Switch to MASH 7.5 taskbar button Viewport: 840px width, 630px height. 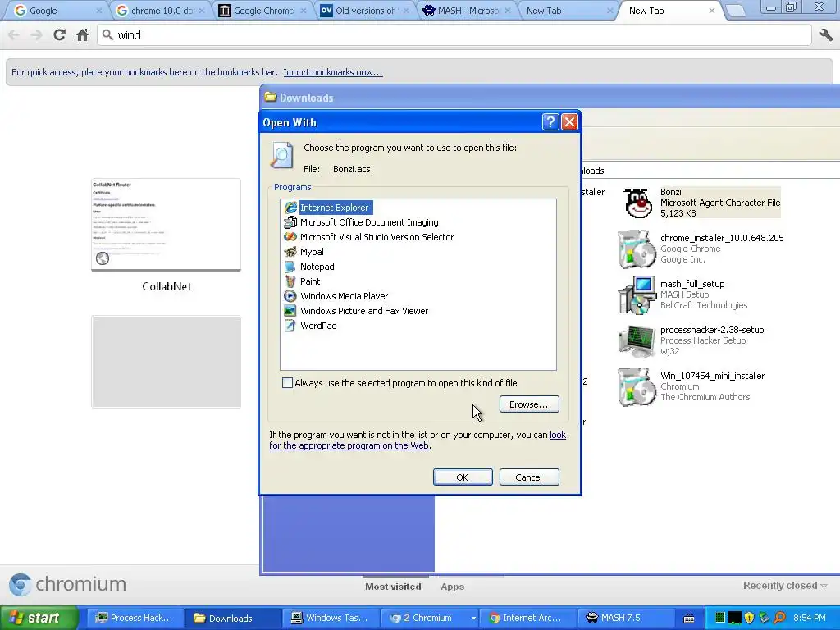tap(624, 618)
